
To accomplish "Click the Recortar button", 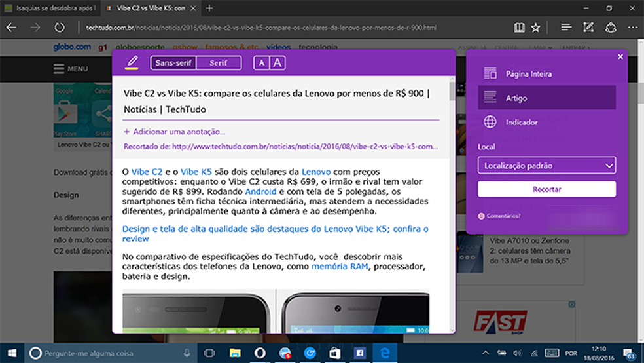I will tap(546, 189).
